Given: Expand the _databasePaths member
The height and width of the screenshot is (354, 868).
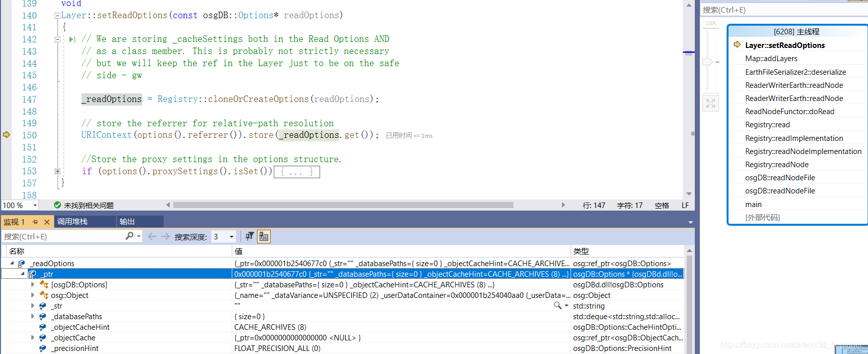Looking at the screenshot, I should click(x=33, y=316).
